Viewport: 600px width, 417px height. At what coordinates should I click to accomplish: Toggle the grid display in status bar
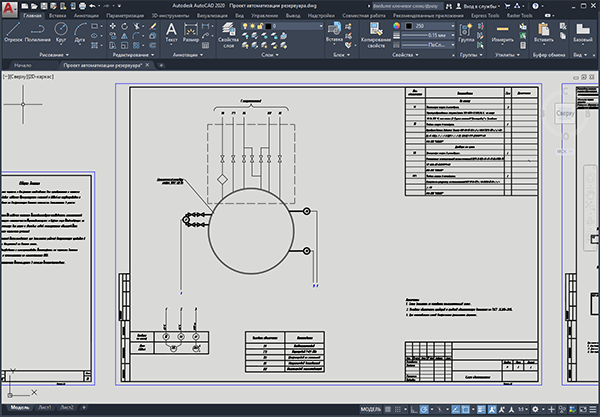pos(388,409)
